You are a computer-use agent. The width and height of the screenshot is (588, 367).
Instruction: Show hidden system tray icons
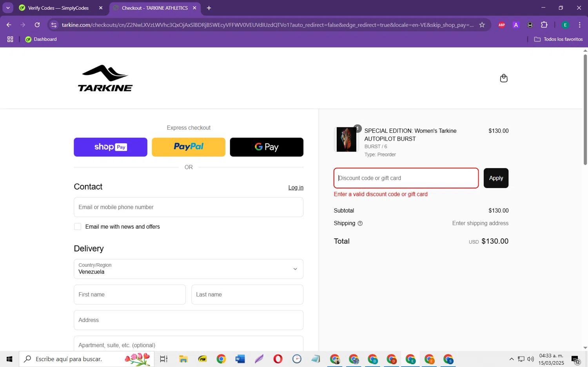coord(511,359)
